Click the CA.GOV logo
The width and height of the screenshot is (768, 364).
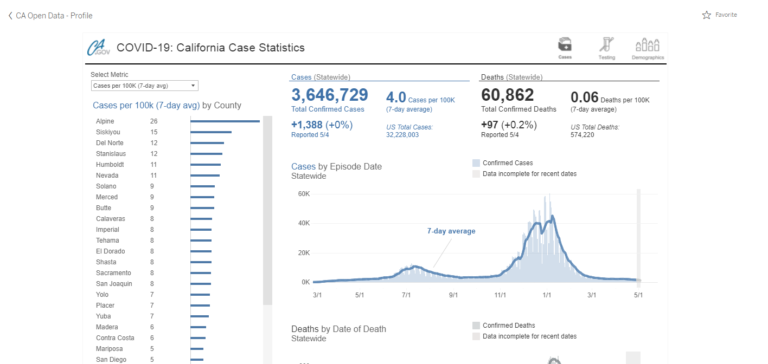[x=98, y=48]
